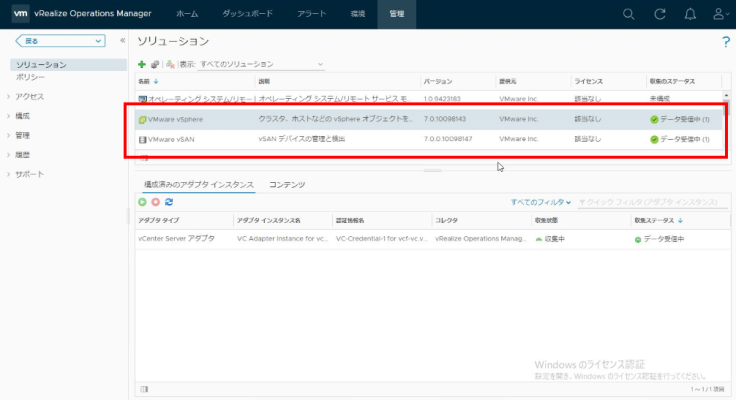Open the すべてのフィルタ dropdown

click(541, 202)
